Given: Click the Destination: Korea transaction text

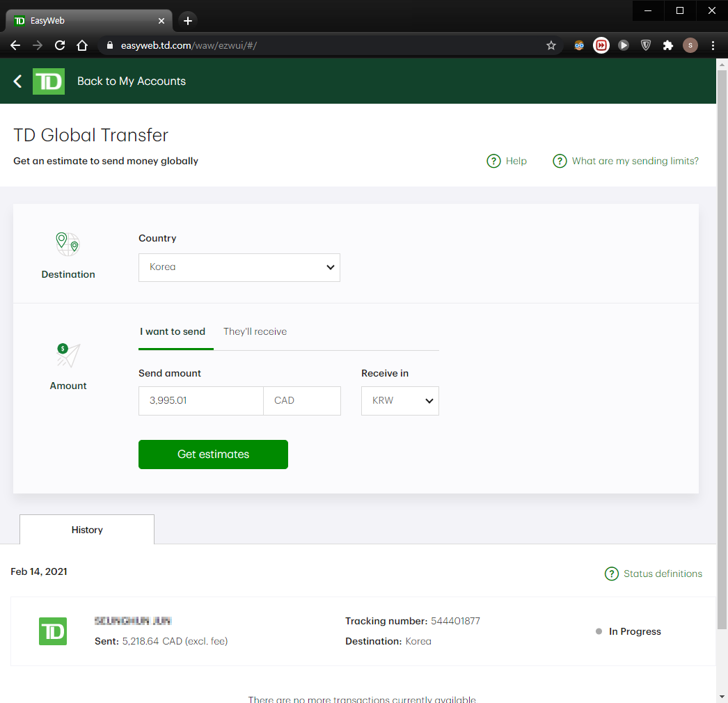Looking at the screenshot, I should tap(388, 641).
